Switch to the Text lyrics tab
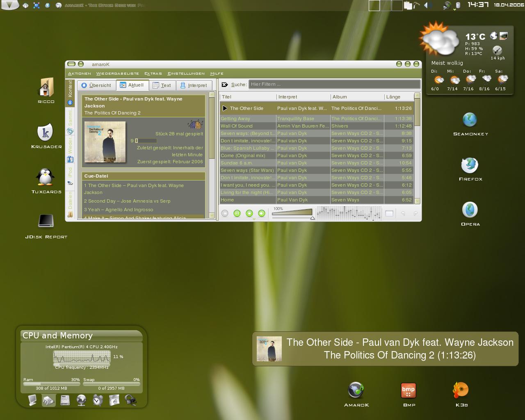Screen dimensions: 525x420 [162, 85]
